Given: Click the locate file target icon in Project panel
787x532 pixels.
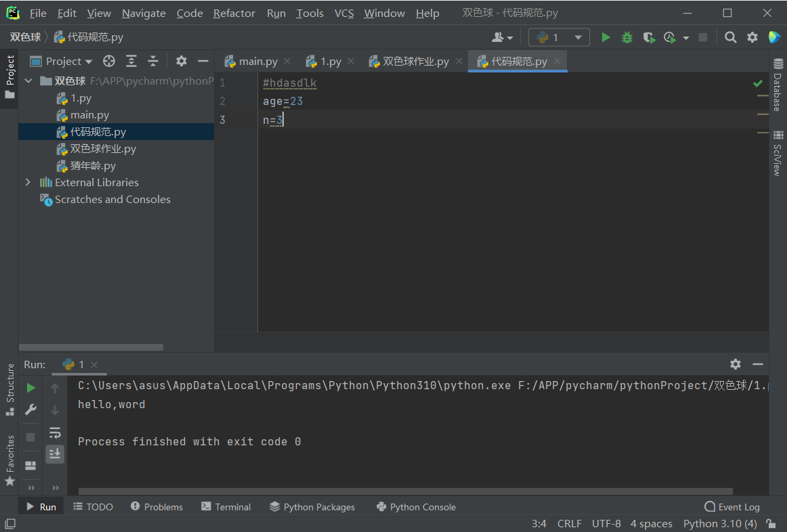Looking at the screenshot, I should coord(109,62).
